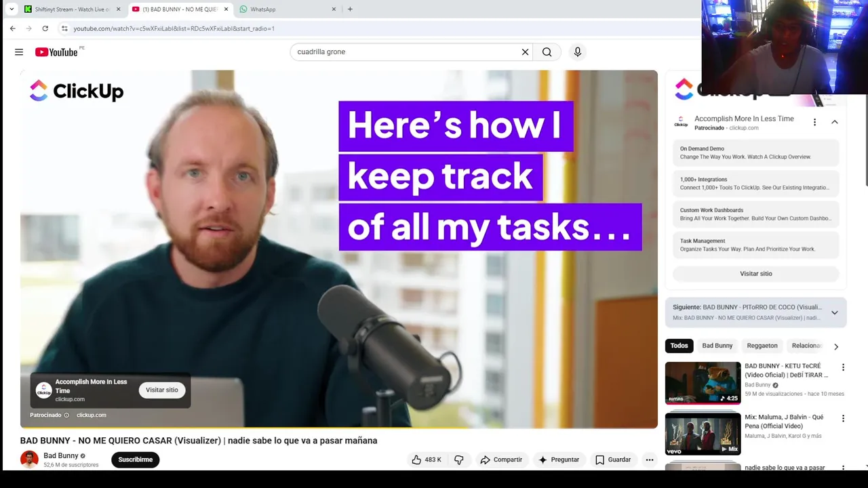Switch to Shiftinyt Stream tab

[x=71, y=9]
